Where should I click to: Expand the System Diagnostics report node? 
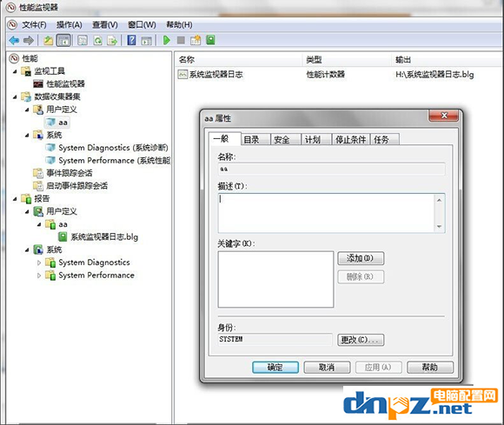click(39, 262)
